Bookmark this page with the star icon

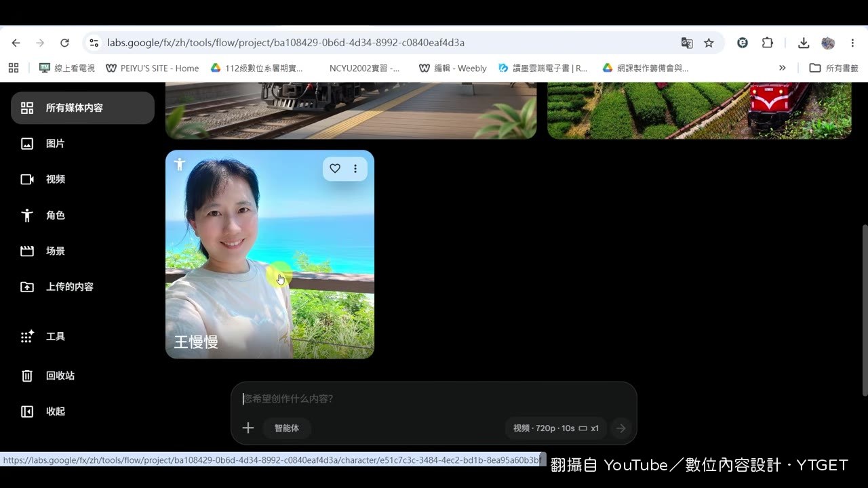coord(709,43)
